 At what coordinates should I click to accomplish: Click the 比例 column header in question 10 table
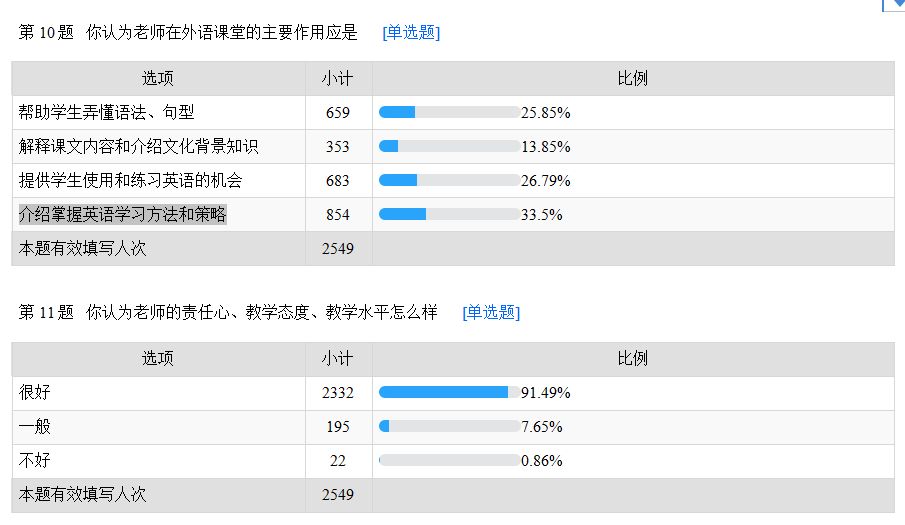coord(633,78)
